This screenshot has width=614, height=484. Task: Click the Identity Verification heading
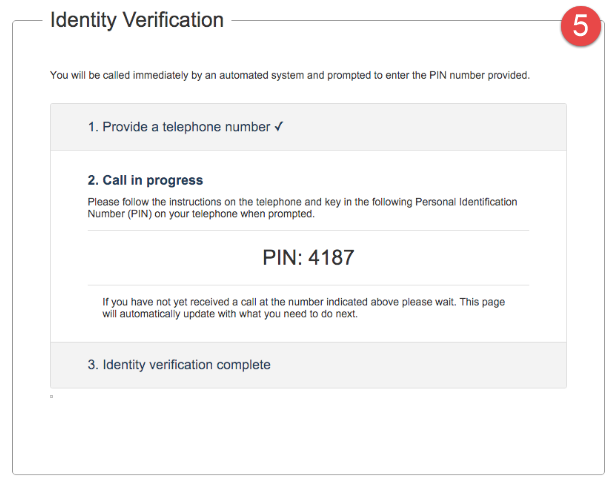(x=137, y=20)
